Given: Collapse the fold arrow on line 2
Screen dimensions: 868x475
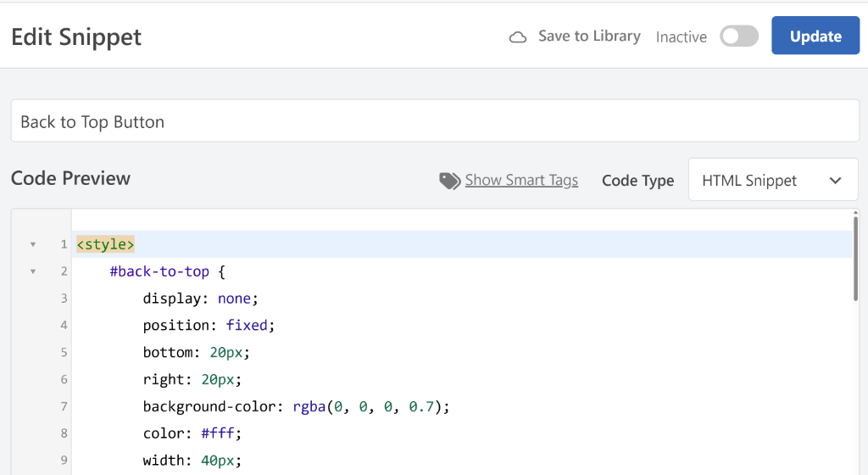Looking at the screenshot, I should [33, 271].
